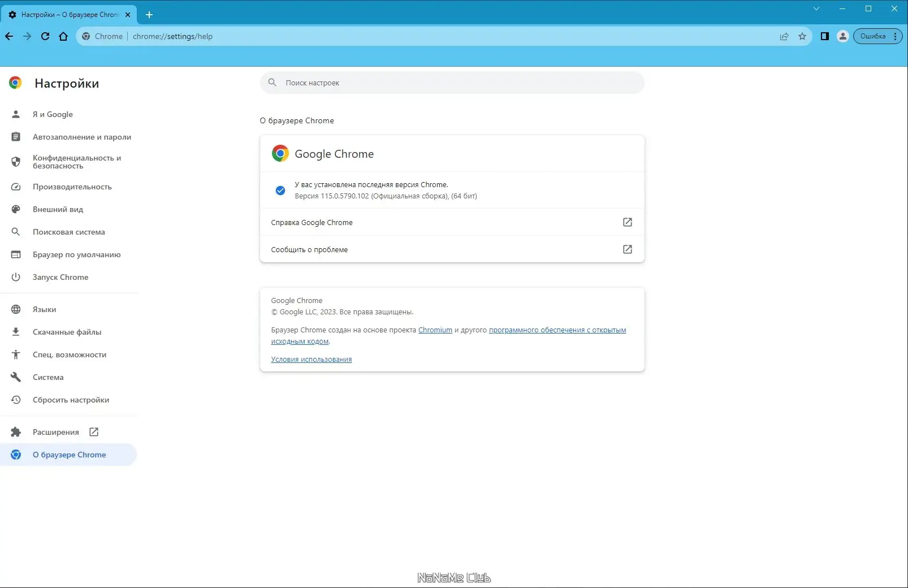908x588 pixels.
Task: Open Производительность settings
Action: point(68,187)
